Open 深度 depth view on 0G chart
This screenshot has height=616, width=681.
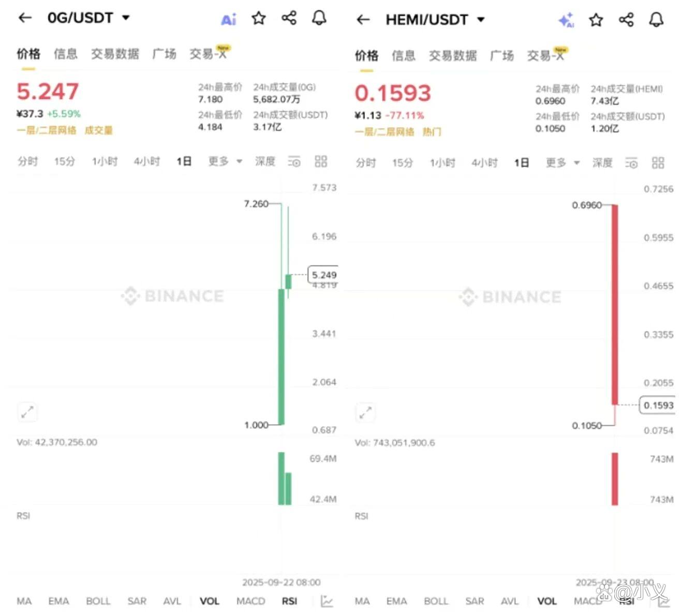pyautogui.click(x=265, y=161)
